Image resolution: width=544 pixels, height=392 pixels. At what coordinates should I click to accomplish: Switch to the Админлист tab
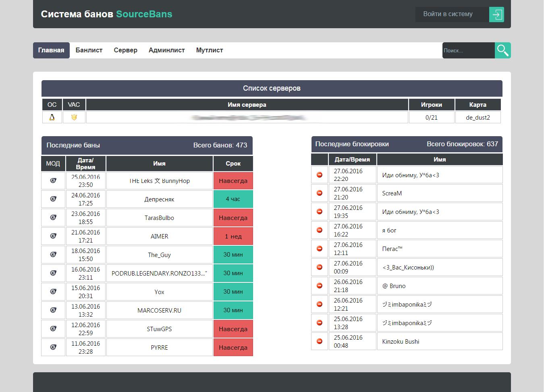[x=167, y=50]
